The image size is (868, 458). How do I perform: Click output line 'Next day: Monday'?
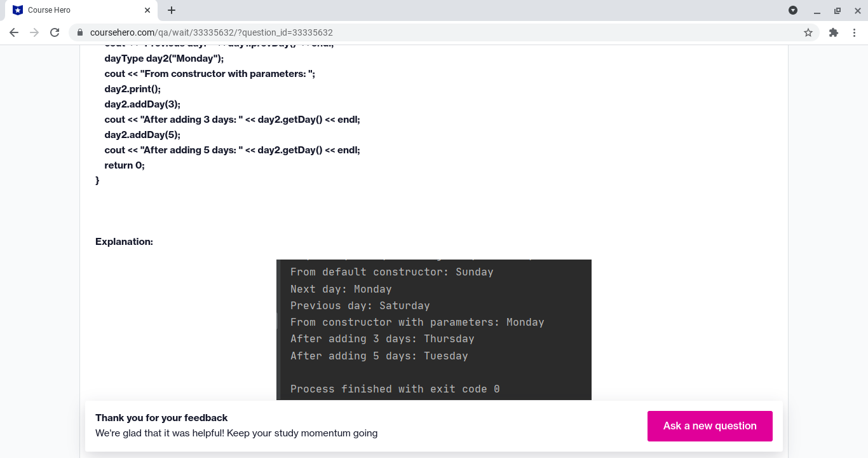click(341, 289)
